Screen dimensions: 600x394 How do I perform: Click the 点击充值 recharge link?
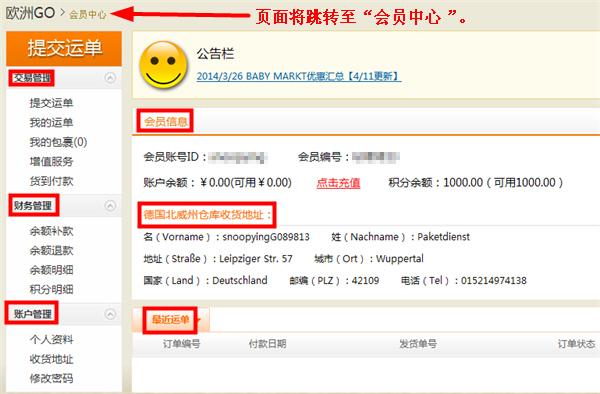[338, 183]
